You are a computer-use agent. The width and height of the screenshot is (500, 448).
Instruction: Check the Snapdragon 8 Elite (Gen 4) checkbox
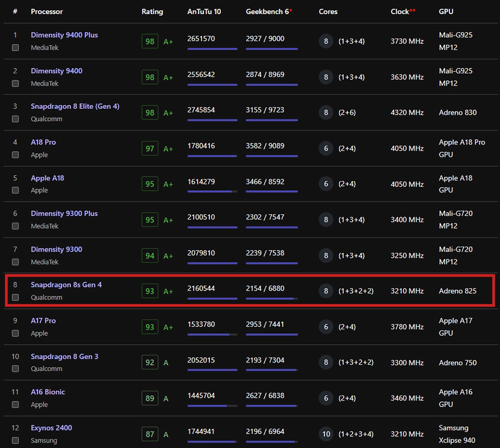coord(15,119)
